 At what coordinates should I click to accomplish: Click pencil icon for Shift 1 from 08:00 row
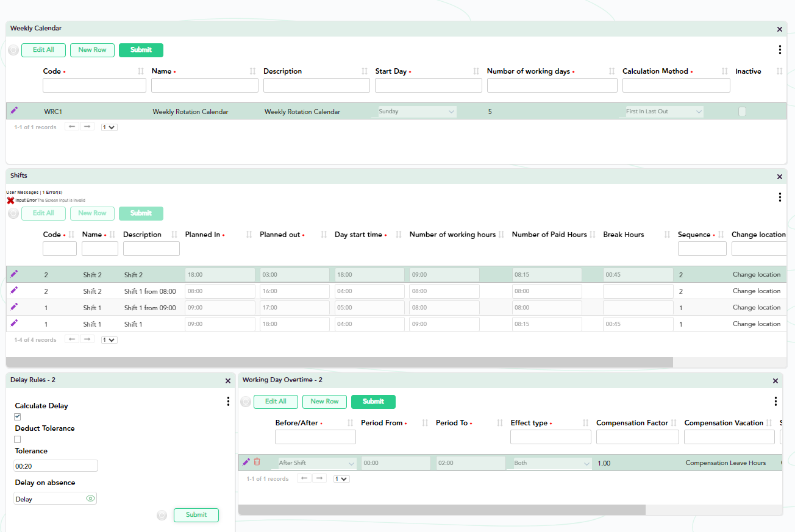14,290
